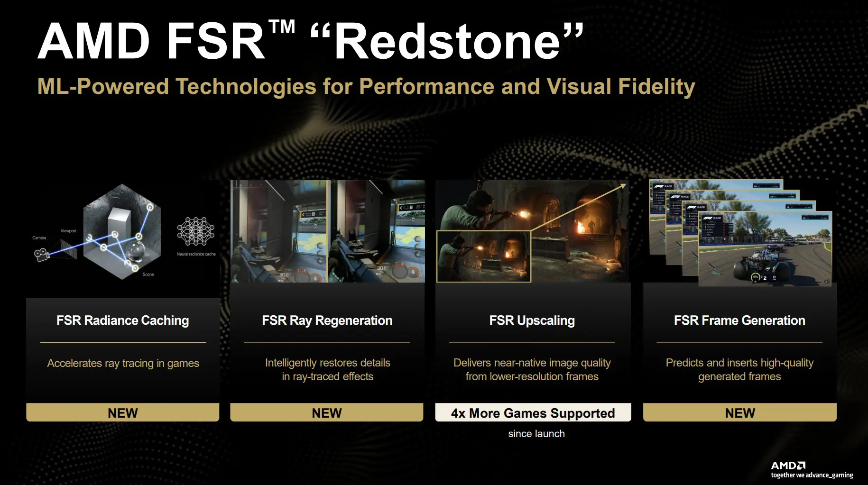Screen dimensions: 868x485
Task: Select the FSR Upscaling heading
Action: 532,320
